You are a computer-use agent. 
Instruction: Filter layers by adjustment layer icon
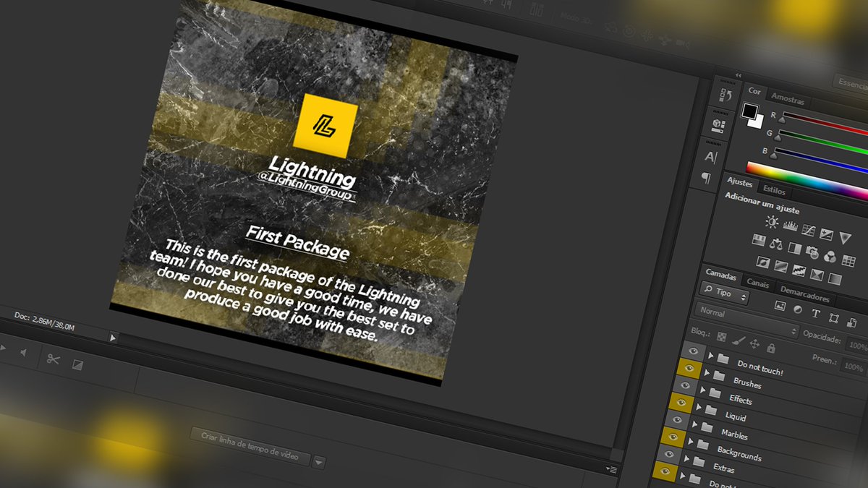pyautogui.click(x=798, y=309)
